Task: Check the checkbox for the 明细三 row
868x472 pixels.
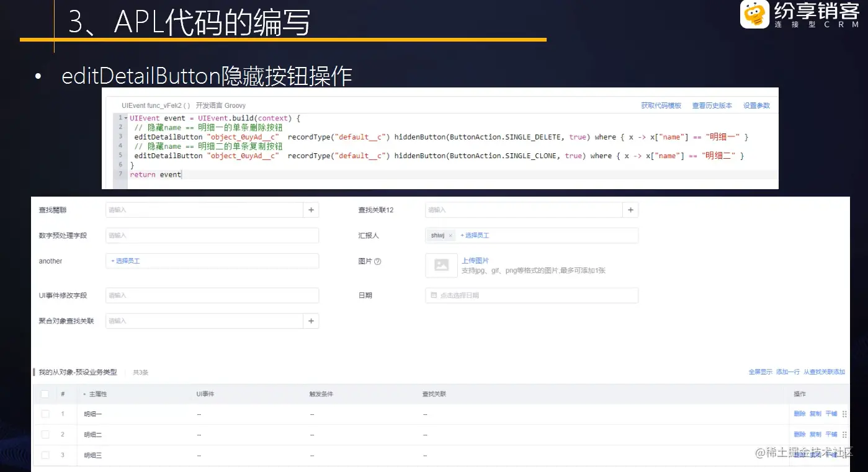Action: (45, 455)
